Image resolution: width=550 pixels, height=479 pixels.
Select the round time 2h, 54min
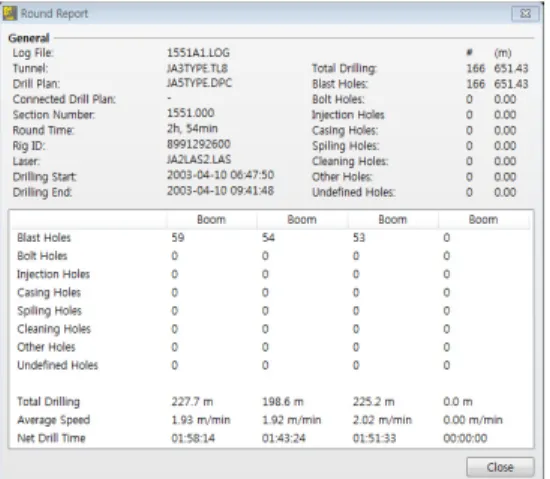coord(192,129)
